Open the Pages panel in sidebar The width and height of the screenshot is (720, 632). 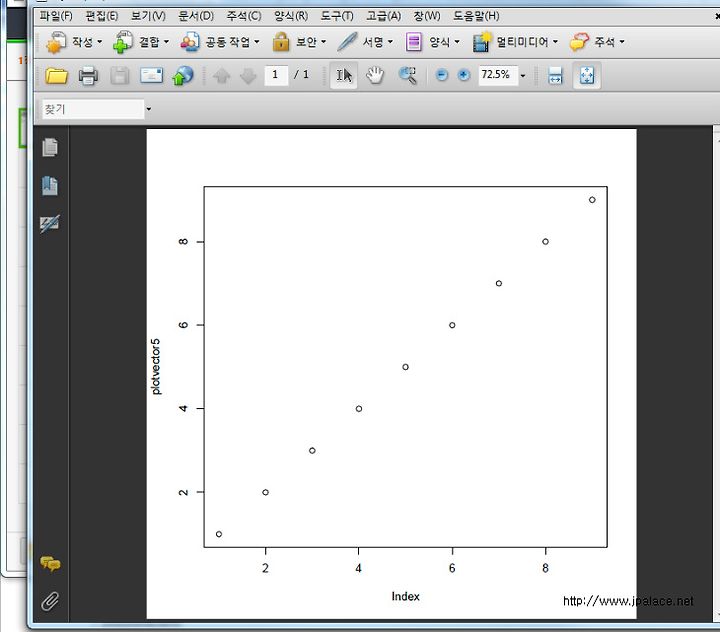[50, 147]
